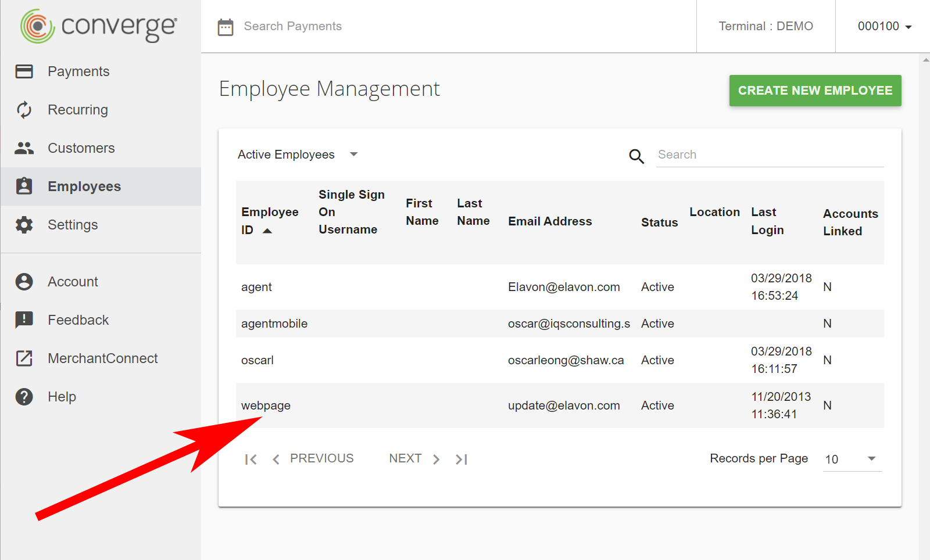The width and height of the screenshot is (930, 560).
Task: Click the NEXT page button
Action: pos(414,459)
